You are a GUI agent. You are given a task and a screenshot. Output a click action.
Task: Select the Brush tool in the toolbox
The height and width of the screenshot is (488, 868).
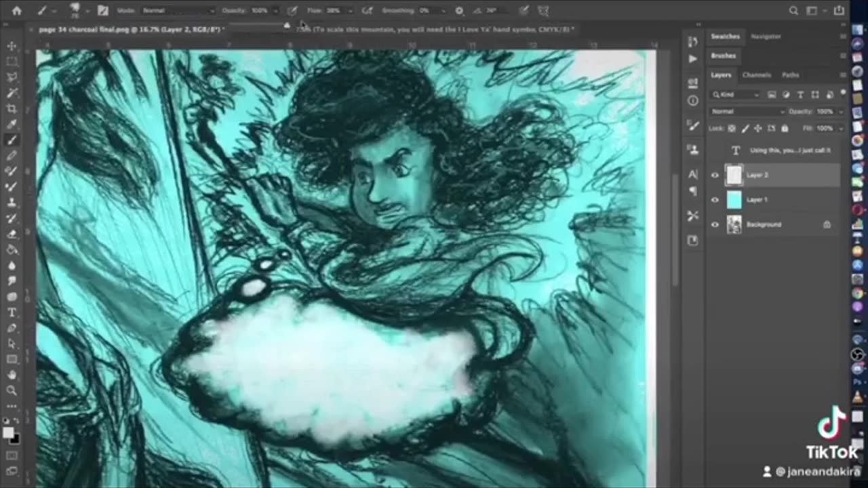pos(12,140)
